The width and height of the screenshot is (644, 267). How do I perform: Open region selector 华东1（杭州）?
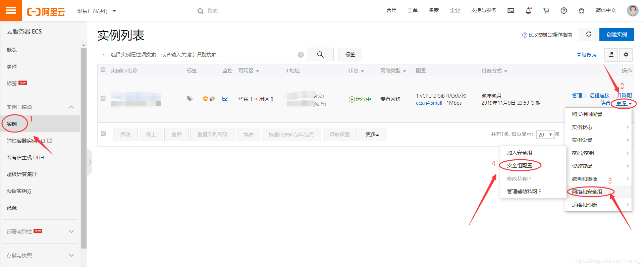[96, 11]
